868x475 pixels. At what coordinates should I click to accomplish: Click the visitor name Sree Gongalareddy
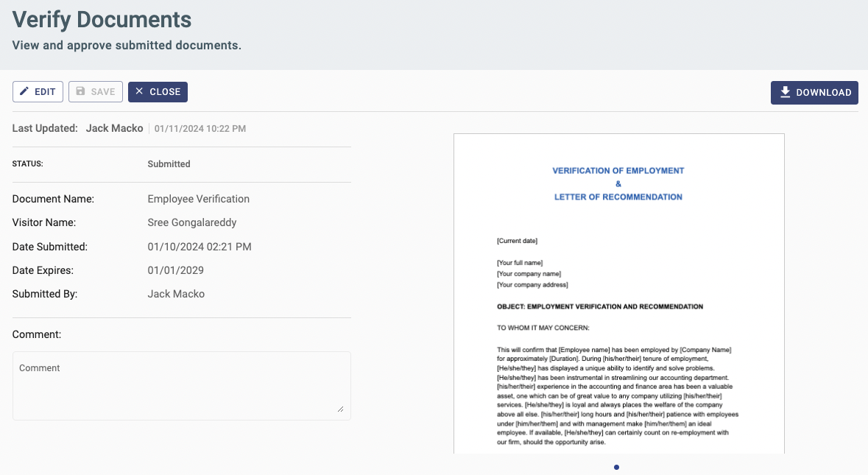pyautogui.click(x=191, y=222)
